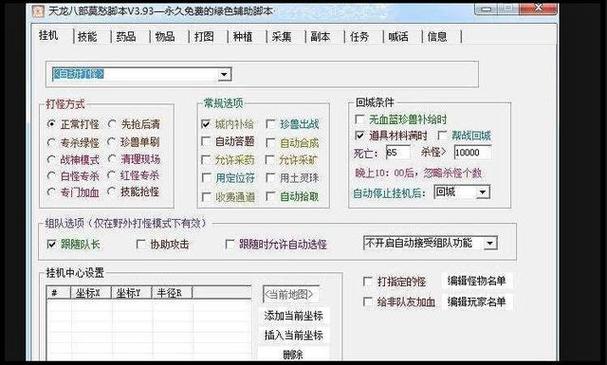Turn on 自动拾取 checkbox
Viewport: 607px width, 365px height.
[x=271, y=196]
